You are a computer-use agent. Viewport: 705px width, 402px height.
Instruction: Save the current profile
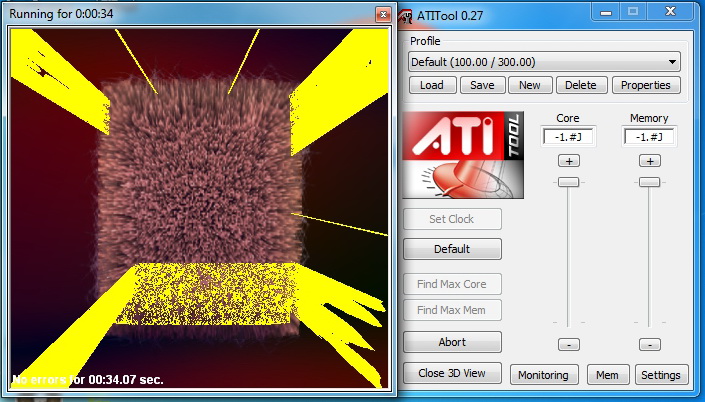tap(482, 85)
